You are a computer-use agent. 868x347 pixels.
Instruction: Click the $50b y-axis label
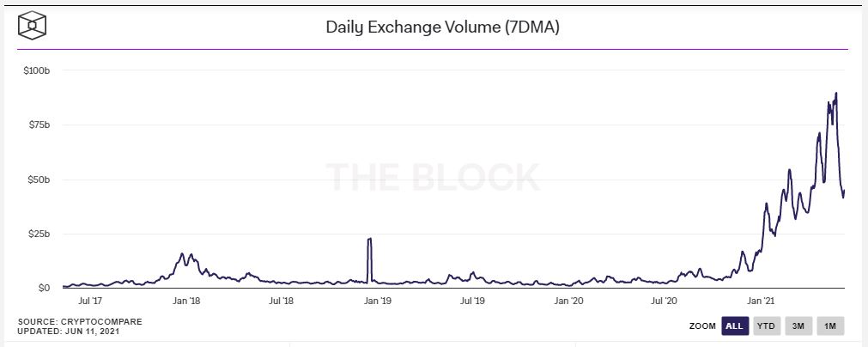tap(39, 180)
